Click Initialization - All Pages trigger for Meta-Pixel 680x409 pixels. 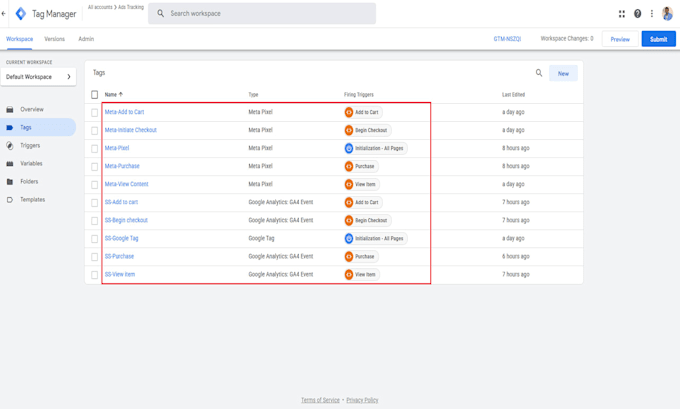(376, 148)
